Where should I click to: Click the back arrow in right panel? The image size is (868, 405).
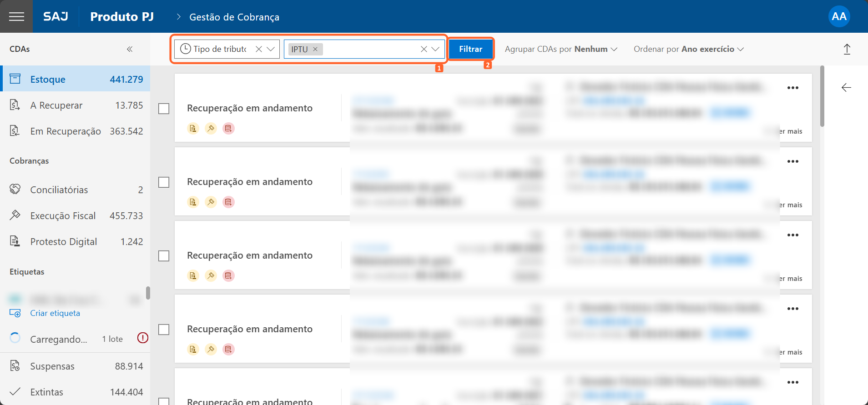846,88
